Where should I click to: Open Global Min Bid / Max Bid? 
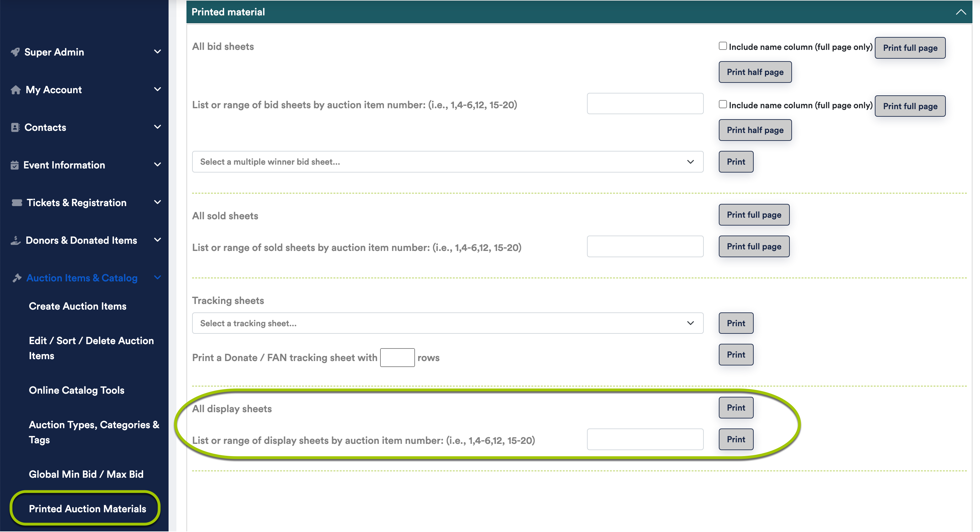coord(86,474)
